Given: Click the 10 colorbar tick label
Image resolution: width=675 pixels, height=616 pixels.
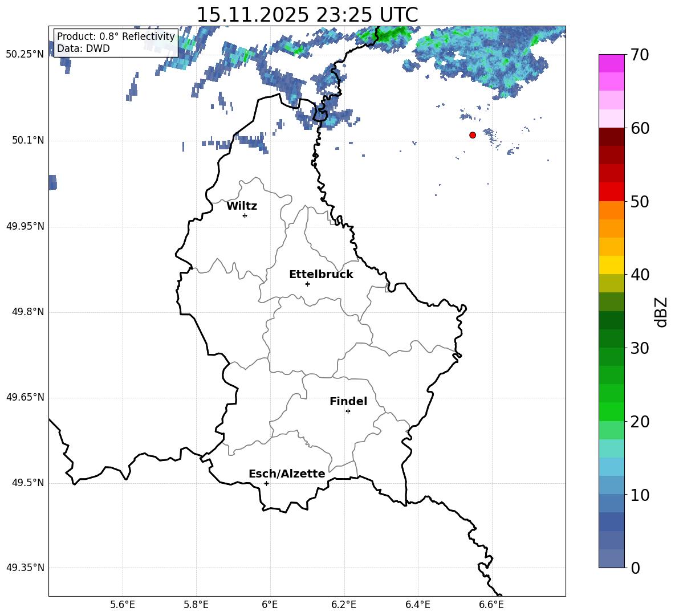Looking at the screenshot, I should point(640,495).
